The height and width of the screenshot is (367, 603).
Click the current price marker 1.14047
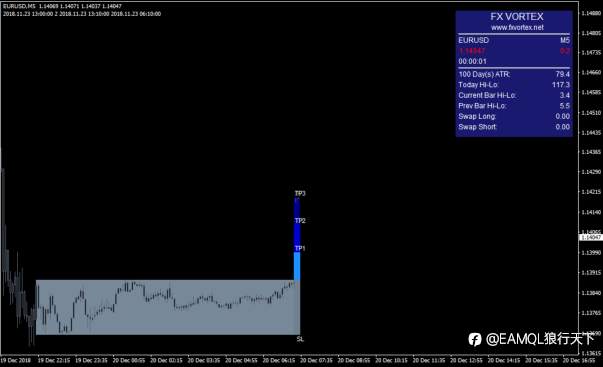tap(590, 238)
